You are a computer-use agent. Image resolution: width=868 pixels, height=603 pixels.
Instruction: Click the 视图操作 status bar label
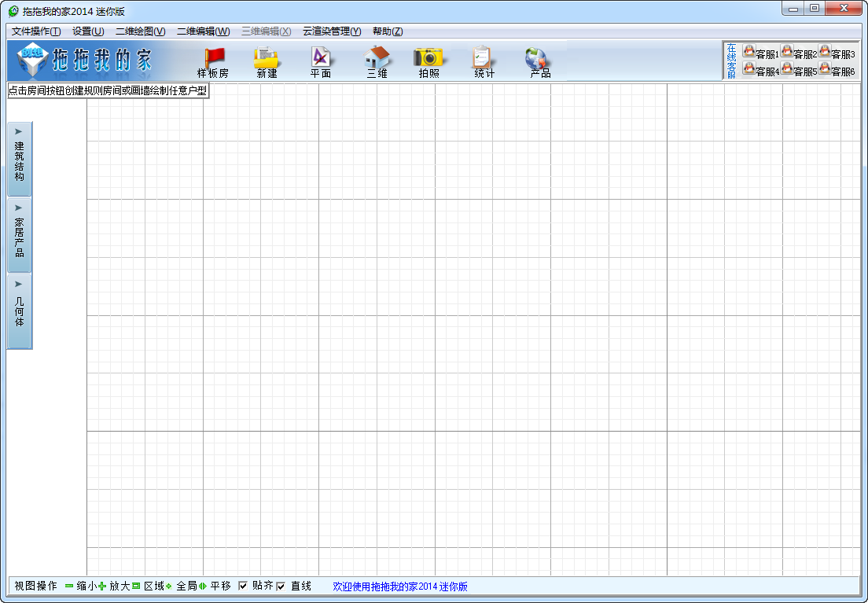(x=35, y=586)
